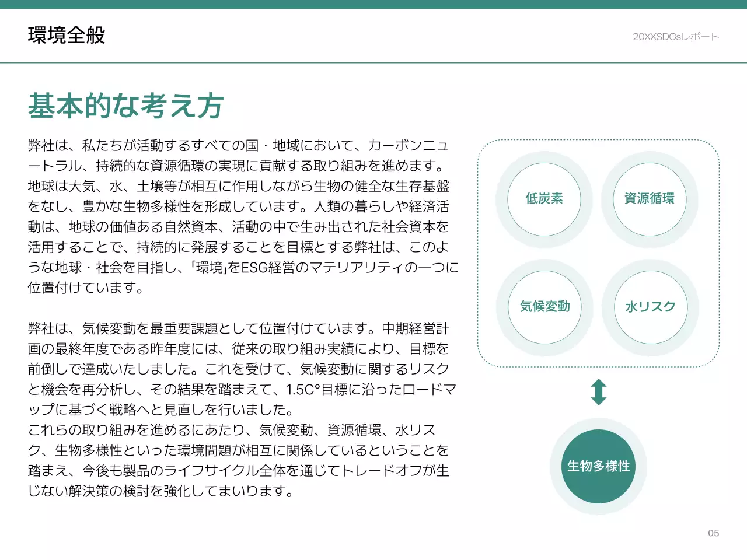Viewport: 747px width, 560px height.
Task: Select the 低炭素 circle in the diagram
Action: point(544,199)
